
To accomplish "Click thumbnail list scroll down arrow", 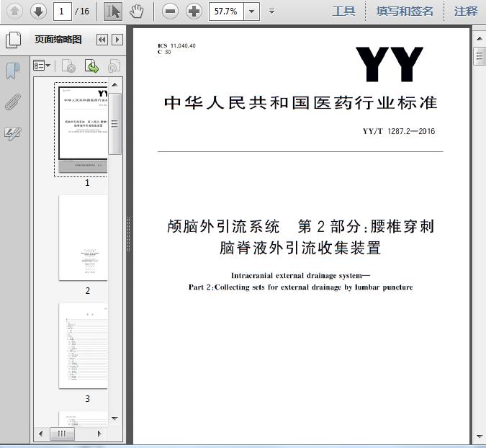I will tap(114, 418).
